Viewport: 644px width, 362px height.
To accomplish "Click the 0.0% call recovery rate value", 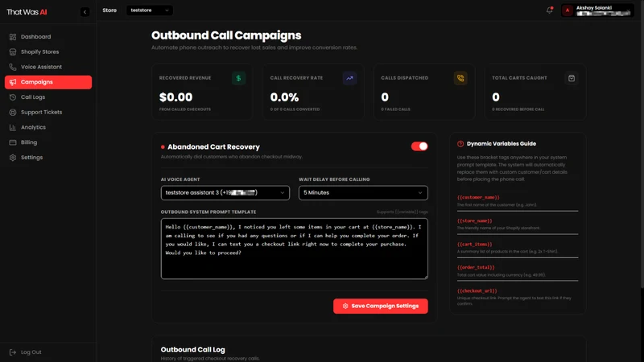I will pos(284,97).
